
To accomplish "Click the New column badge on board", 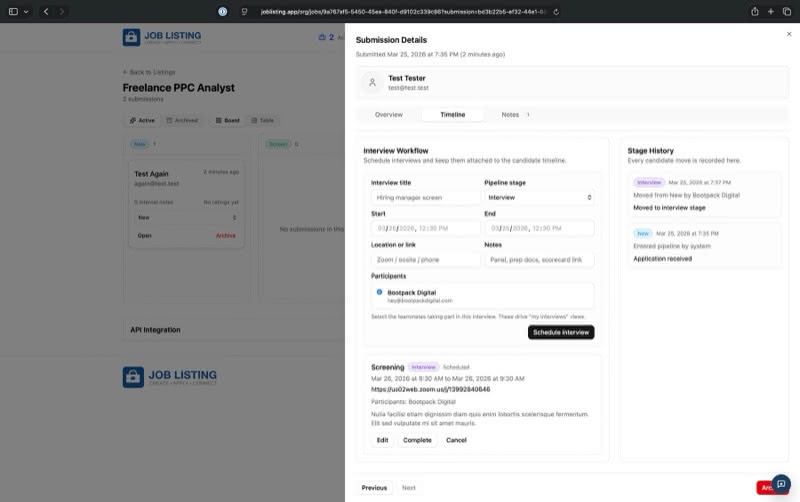I will coord(139,144).
